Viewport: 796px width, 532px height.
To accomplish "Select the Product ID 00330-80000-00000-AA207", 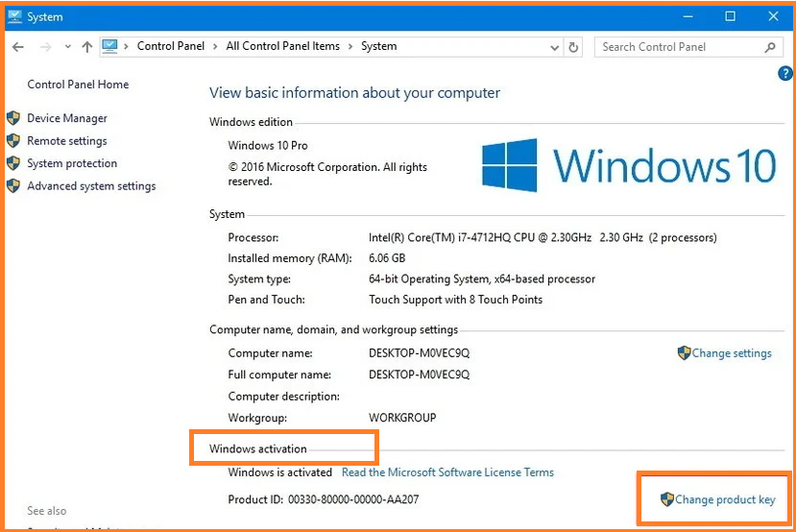I will (353, 500).
